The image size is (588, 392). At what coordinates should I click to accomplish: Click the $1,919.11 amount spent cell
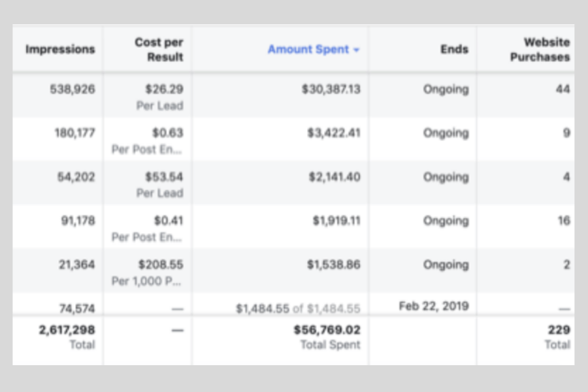(x=336, y=221)
